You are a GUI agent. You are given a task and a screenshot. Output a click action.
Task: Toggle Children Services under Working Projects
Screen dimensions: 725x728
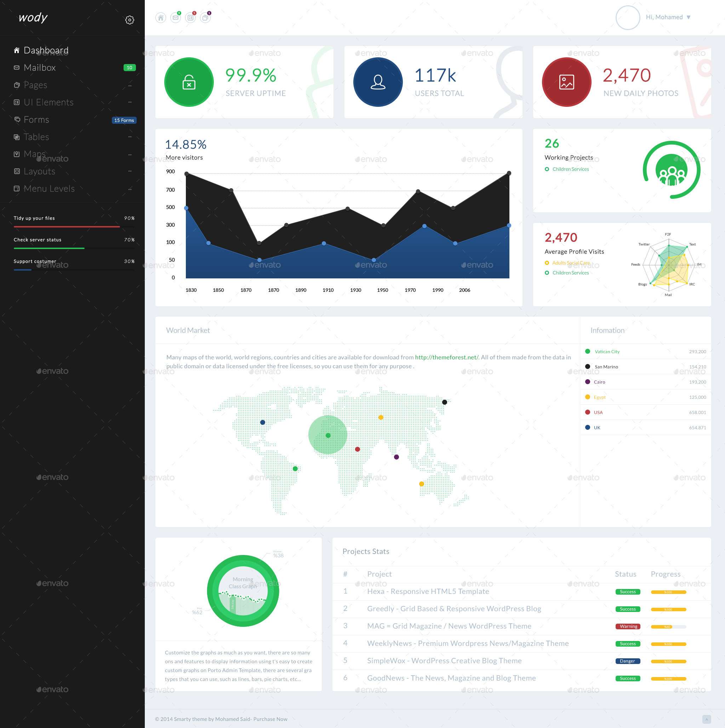pyautogui.click(x=547, y=169)
